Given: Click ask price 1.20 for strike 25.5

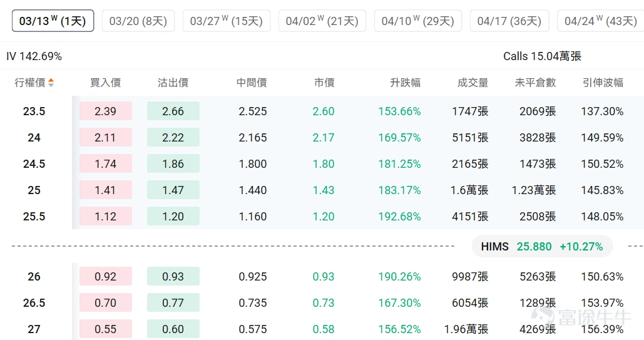Looking at the screenshot, I should point(173,216).
